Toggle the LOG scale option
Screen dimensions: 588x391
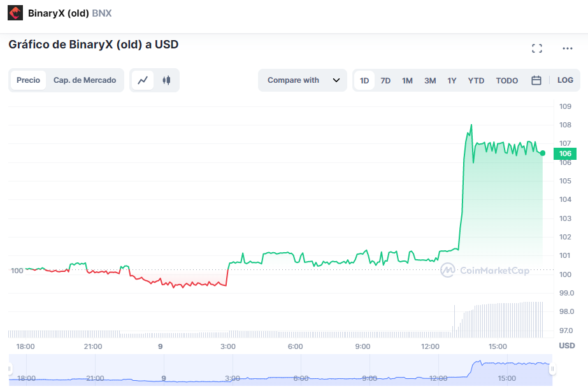[565, 80]
